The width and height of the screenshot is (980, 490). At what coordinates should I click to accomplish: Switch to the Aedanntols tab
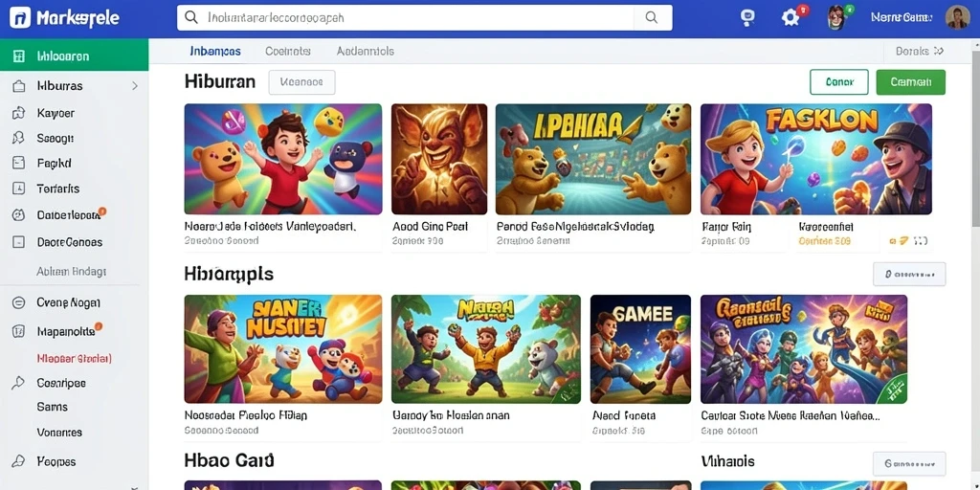tap(365, 52)
